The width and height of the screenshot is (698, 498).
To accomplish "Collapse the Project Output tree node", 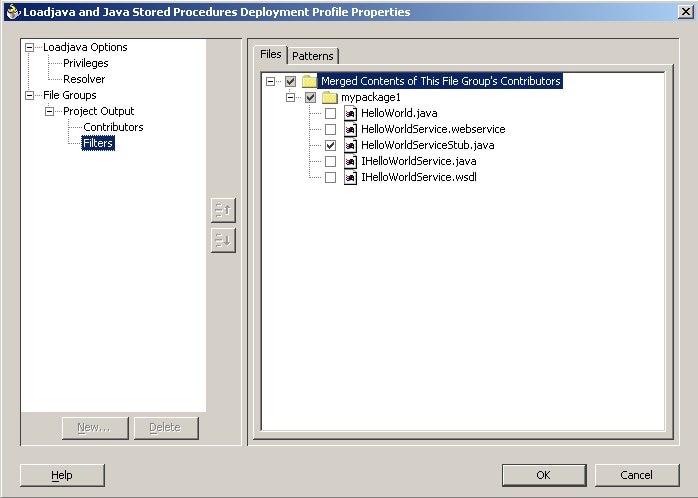I will point(49,111).
